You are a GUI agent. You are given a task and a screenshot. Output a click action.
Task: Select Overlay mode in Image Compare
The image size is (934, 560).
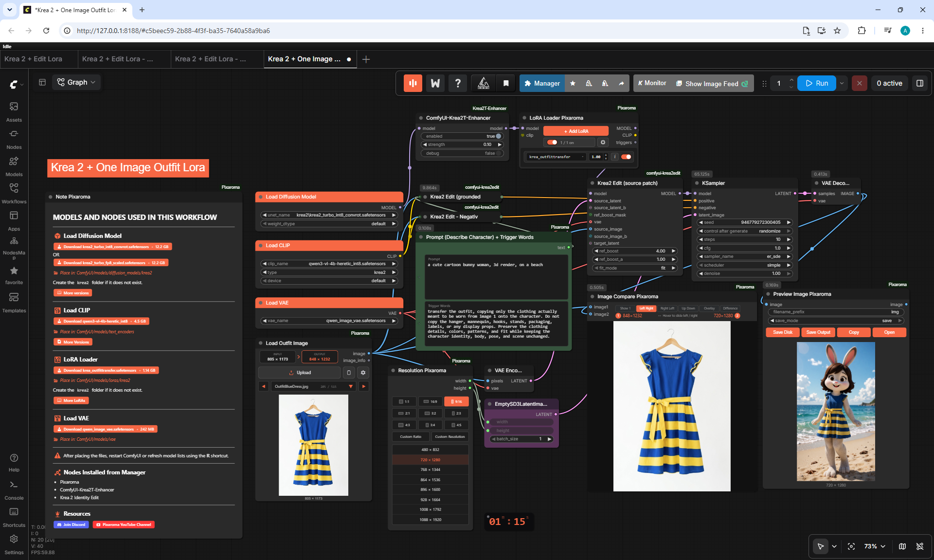(x=709, y=308)
